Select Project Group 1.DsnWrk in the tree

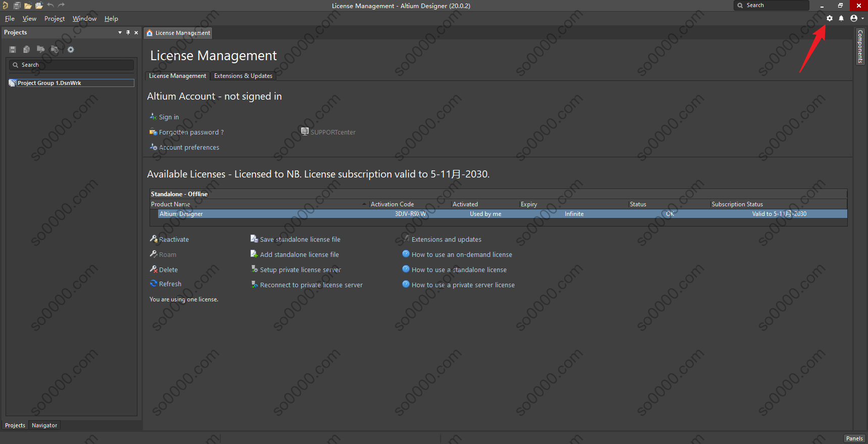pos(49,83)
